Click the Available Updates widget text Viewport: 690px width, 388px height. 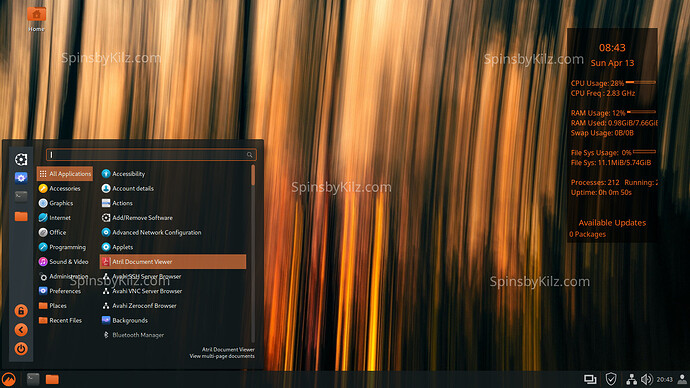[612, 223]
